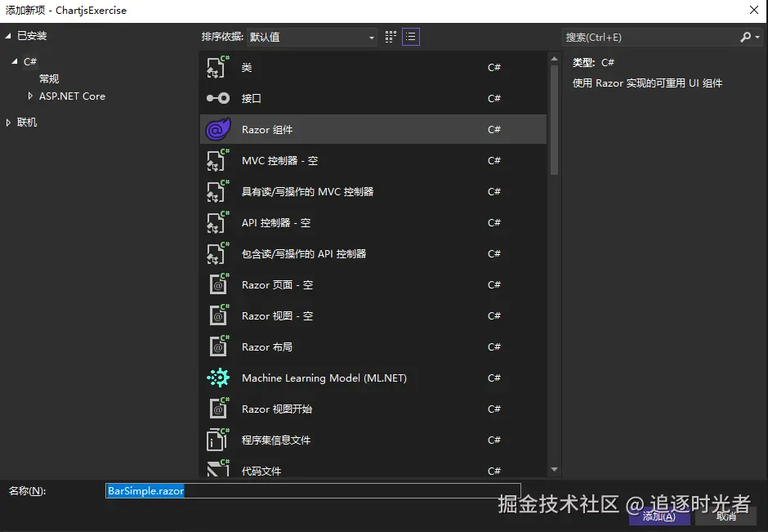Click the 添加(A) button
This screenshot has height=532, width=768.
tap(659, 516)
